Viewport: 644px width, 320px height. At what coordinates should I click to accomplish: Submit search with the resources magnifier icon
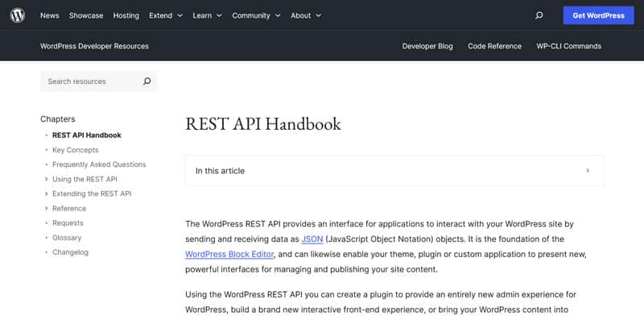[147, 81]
